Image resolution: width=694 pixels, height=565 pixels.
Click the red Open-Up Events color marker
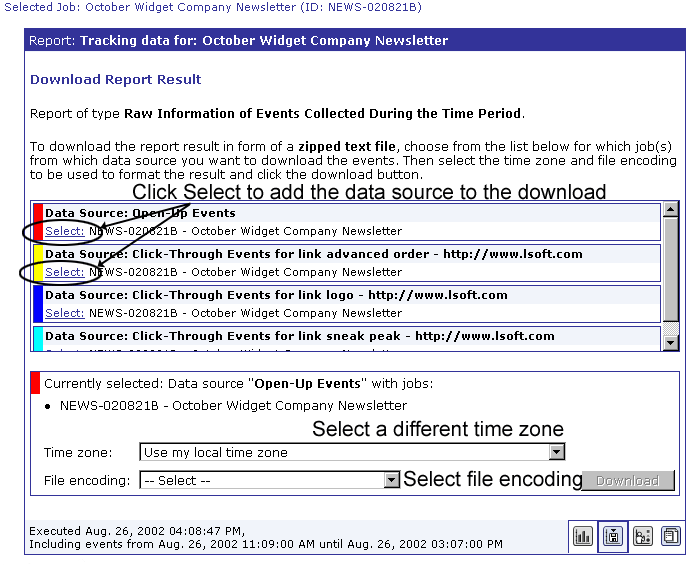pyautogui.click(x=39, y=222)
